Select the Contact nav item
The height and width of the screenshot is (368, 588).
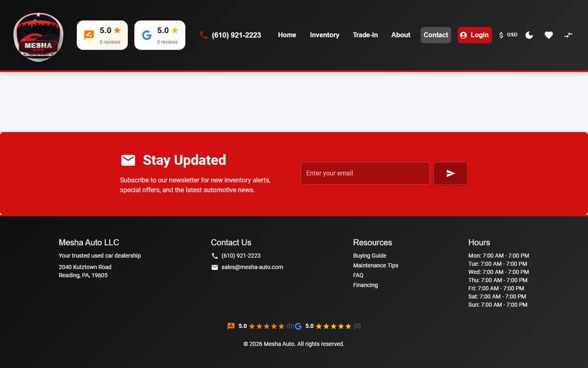(x=436, y=35)
